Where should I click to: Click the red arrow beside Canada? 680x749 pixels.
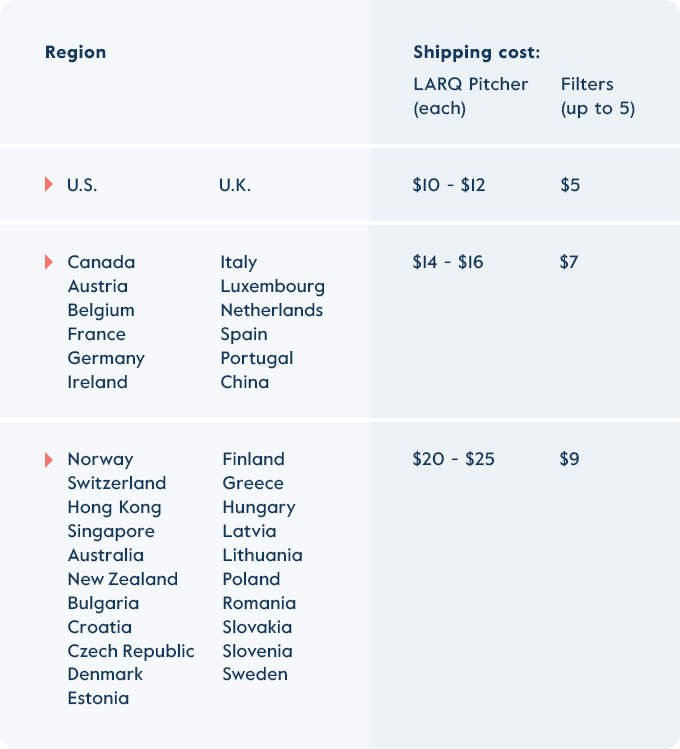(49, 262)
